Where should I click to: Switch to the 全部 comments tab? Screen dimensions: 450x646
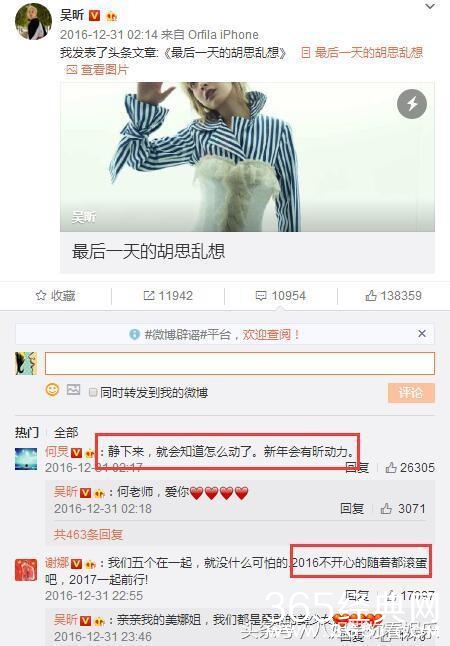[x=66, y=432]
